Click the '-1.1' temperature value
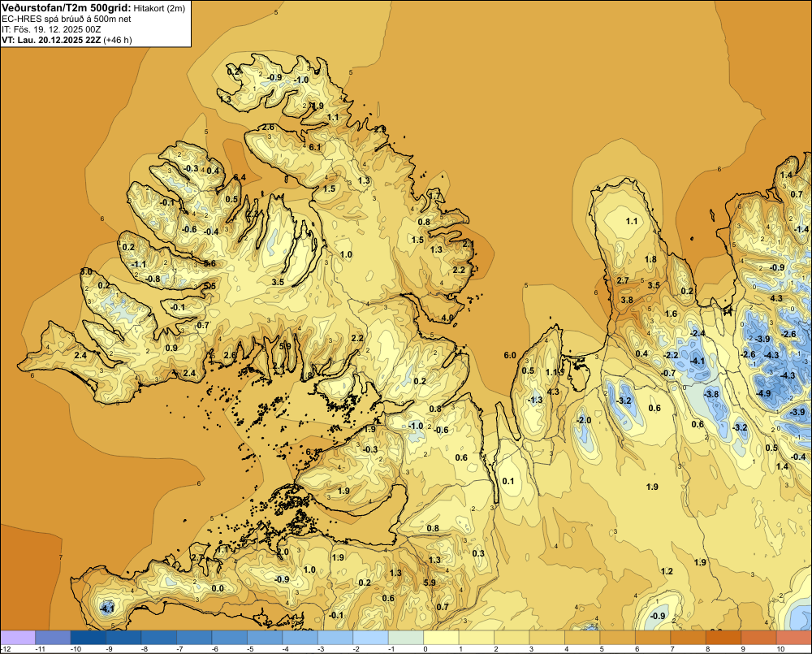The image size is (812, 654). point(139,264)
